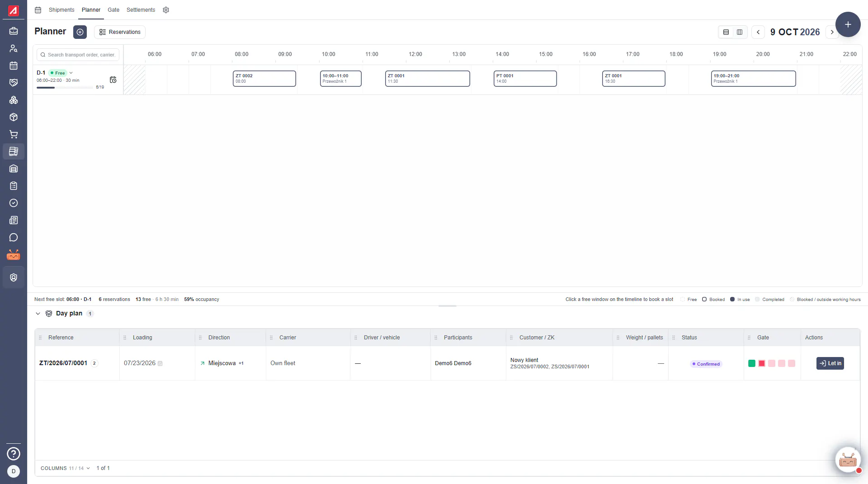Viewport: 868px width, 484px height.
Task: Select the 19:00–21:00 Przewoźnik 1 block
Action: [x=753, y=79]
